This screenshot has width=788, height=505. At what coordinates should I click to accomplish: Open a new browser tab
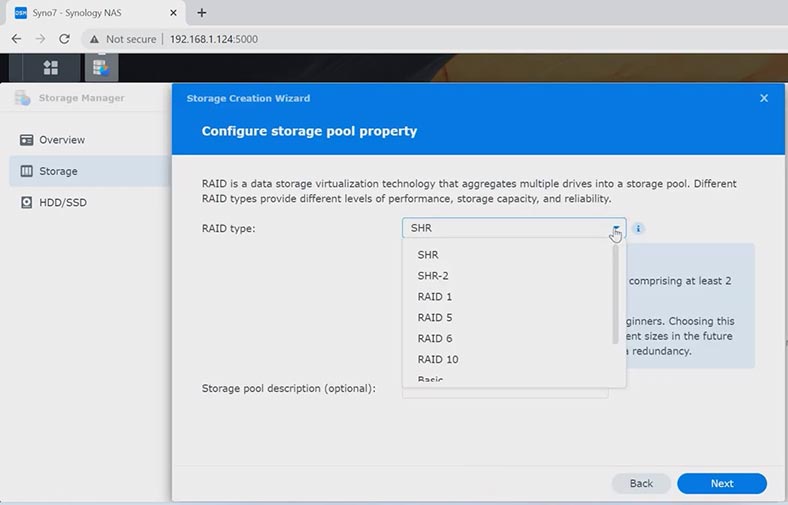(x=202, y=13)
